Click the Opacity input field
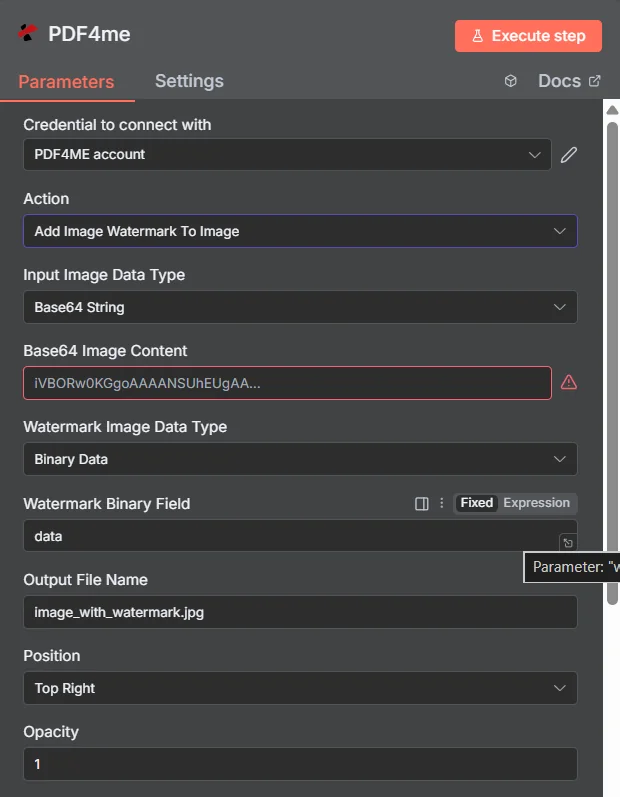620x797 pixels. coord(300,764)
